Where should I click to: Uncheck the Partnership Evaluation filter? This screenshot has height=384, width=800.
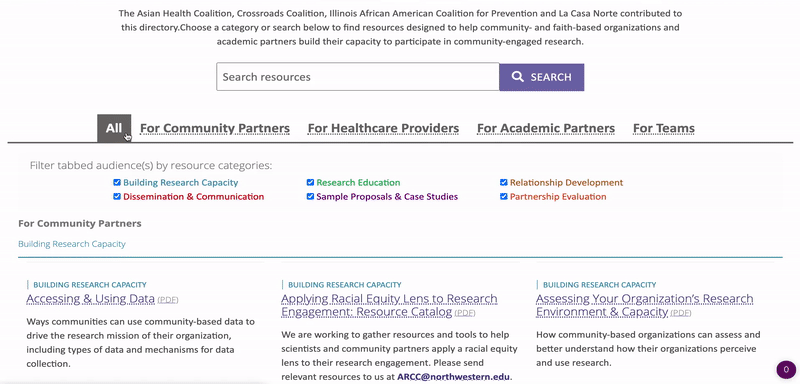[504, 196]
